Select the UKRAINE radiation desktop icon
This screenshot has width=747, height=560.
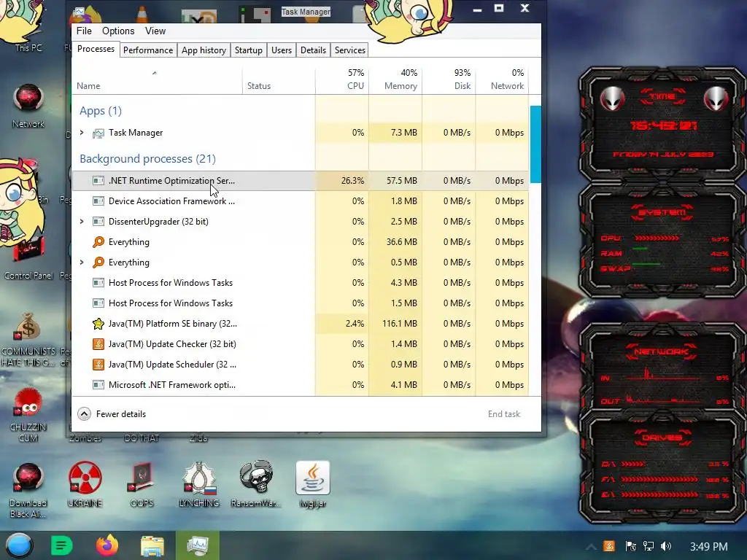(x=85, y=484)
